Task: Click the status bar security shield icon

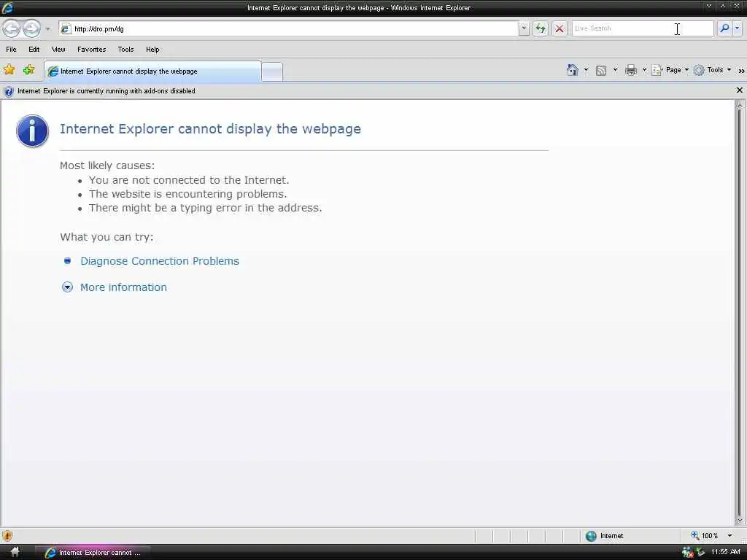Action: [x=7, y=536]
